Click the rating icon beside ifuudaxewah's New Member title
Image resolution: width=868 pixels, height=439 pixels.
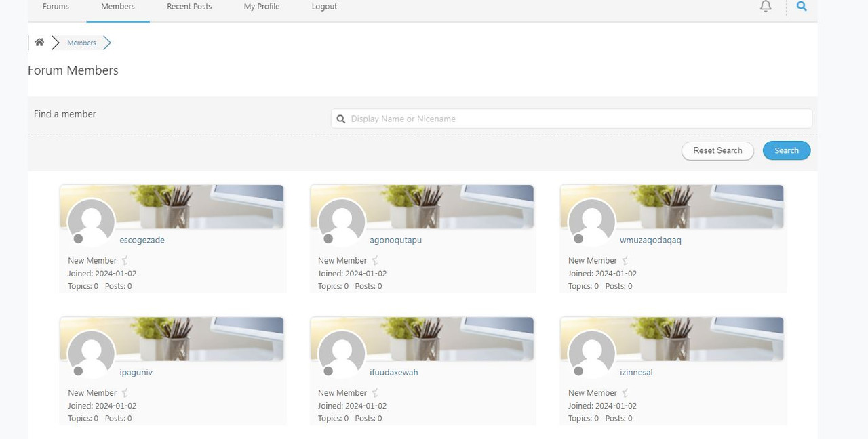375,392
